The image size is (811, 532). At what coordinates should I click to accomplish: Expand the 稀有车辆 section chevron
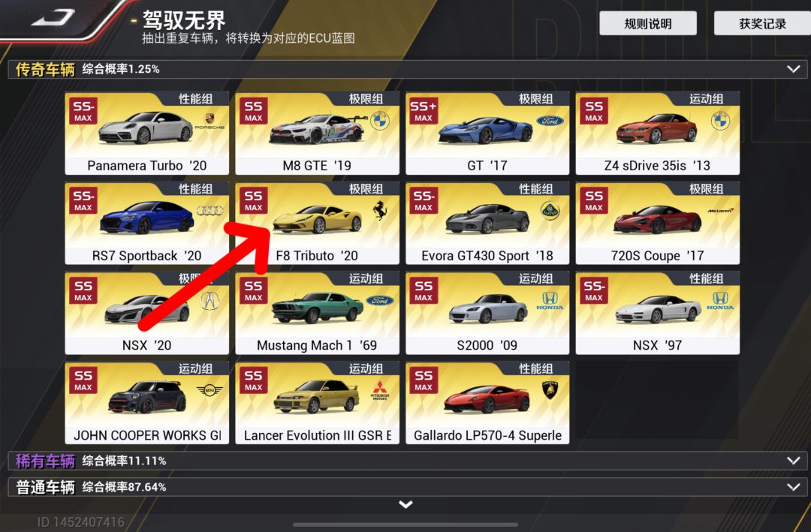(x=794, y=460)
